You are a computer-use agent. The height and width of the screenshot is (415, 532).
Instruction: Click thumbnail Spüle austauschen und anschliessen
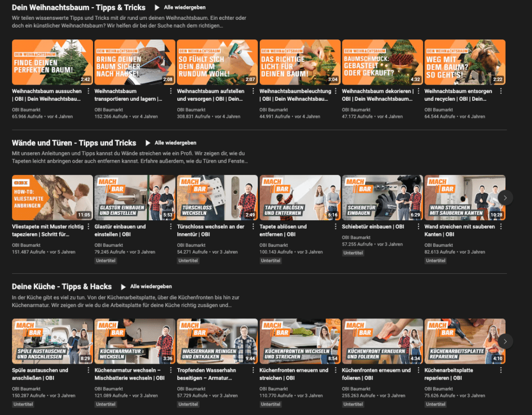(x=52, y=341)
